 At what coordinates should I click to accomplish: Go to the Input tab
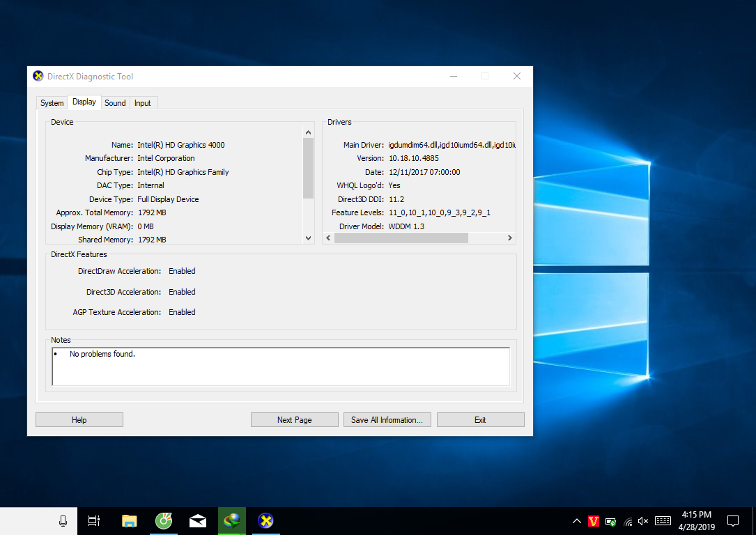coord(143,103)
